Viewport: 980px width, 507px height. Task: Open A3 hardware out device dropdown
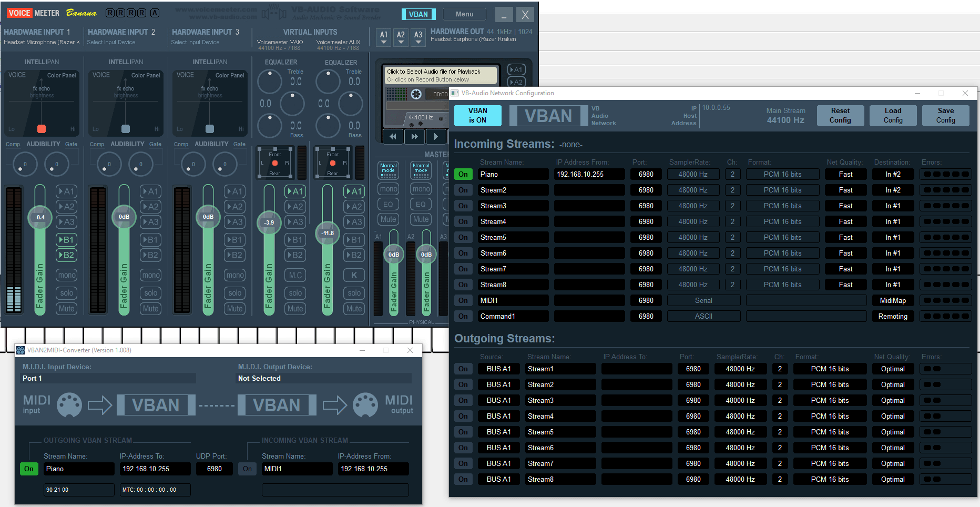418,37
